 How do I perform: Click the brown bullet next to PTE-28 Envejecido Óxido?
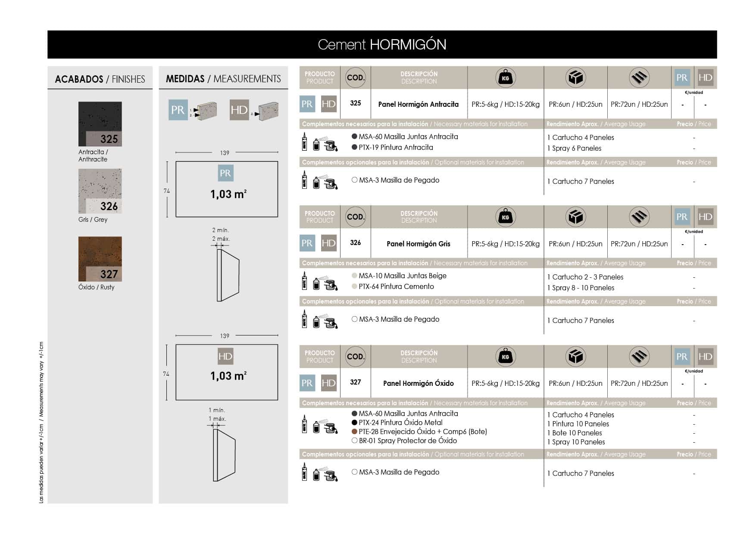click(354, 432)
